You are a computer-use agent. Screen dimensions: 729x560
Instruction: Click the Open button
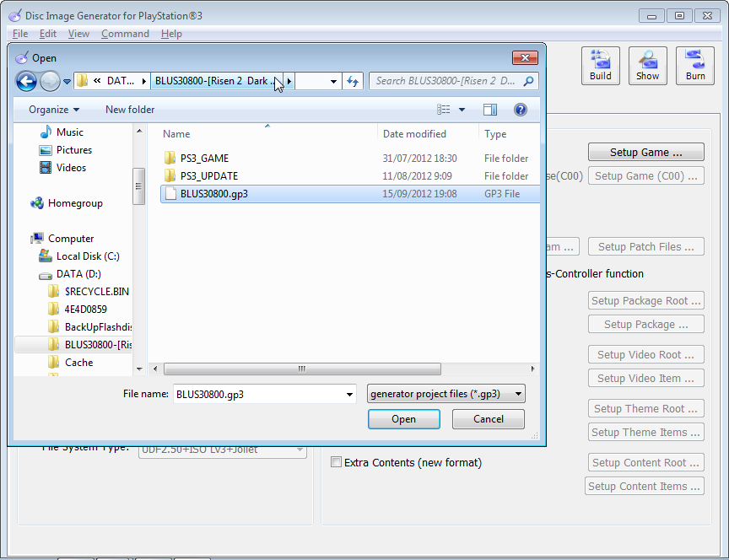coord(403,418)
